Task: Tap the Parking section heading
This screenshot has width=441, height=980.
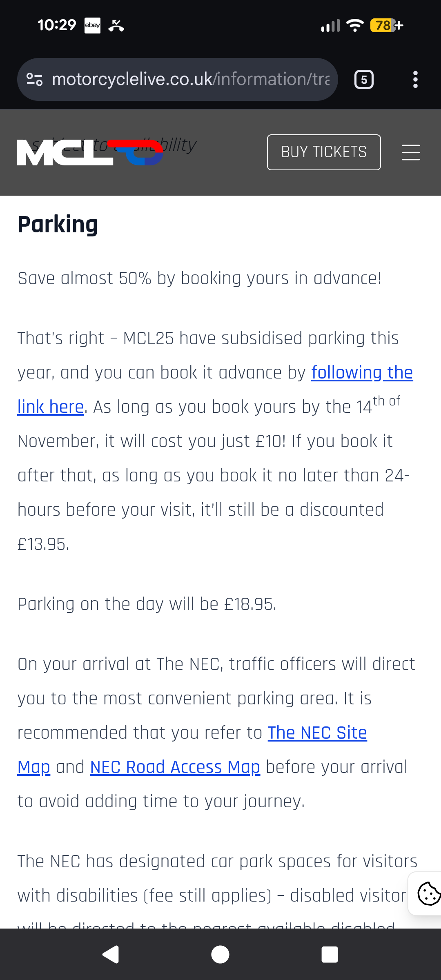Action: coord(58,225)
